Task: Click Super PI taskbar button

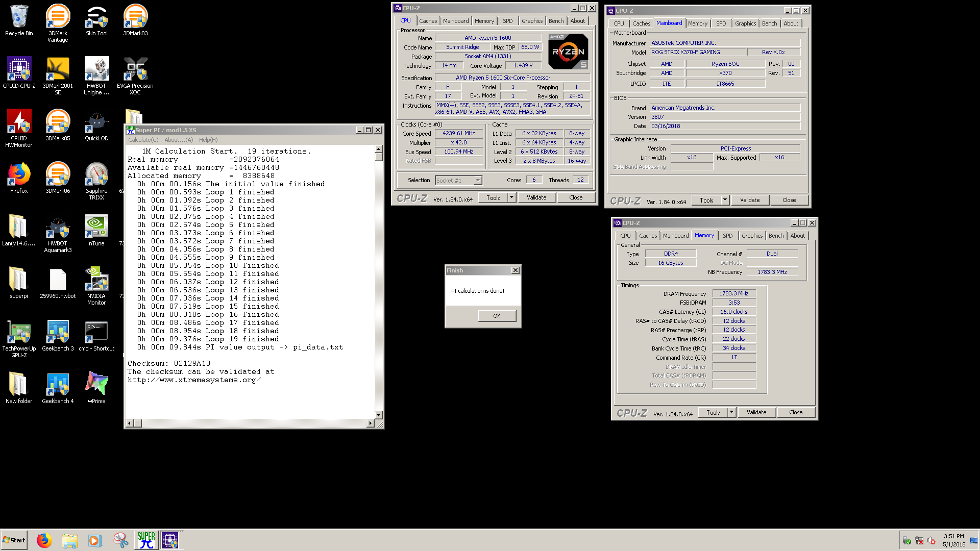Action: click(x=146, y=540)
